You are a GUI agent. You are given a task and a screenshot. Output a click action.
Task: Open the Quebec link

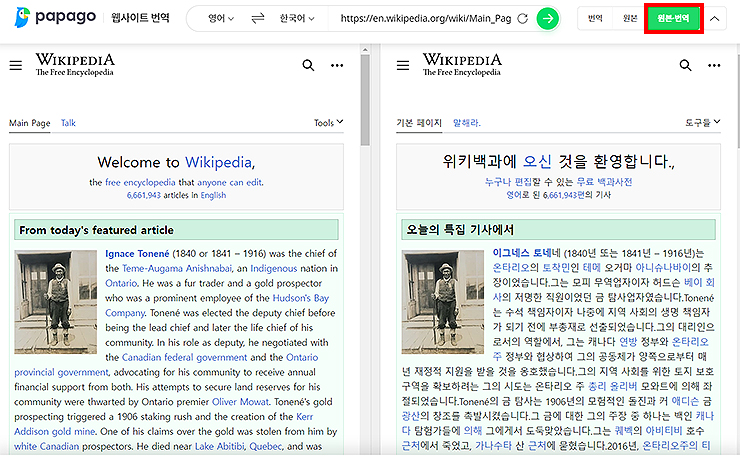click(266, 446)
